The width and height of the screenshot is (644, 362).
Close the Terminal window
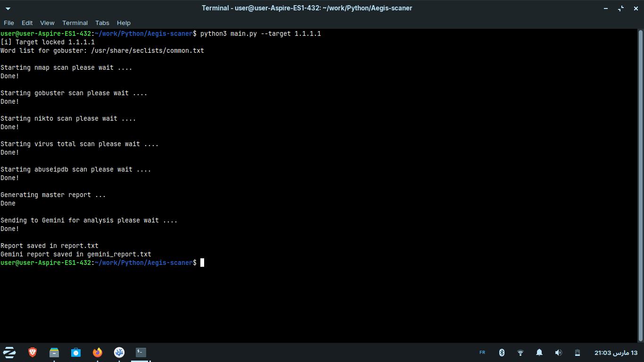click(636, 8)
